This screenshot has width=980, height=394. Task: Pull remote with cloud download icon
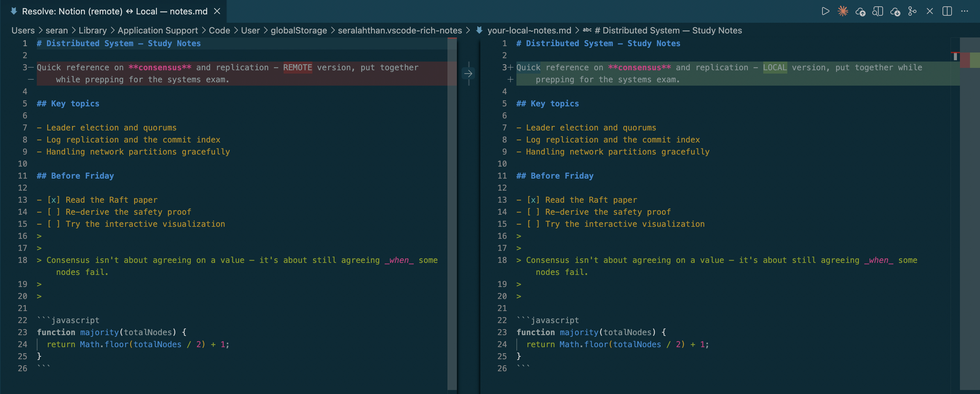tap(895, 12)
